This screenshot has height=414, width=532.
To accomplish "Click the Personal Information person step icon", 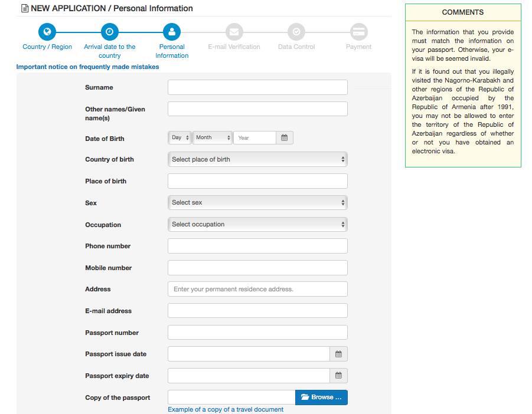I will click(x=172, y=32).
